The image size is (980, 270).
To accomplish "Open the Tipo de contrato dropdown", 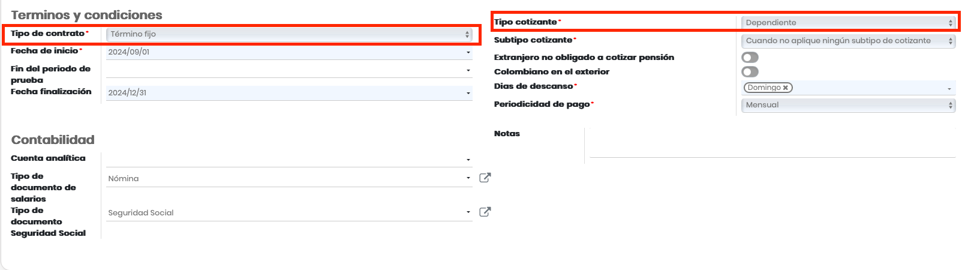I will click(x=289, y=34).
